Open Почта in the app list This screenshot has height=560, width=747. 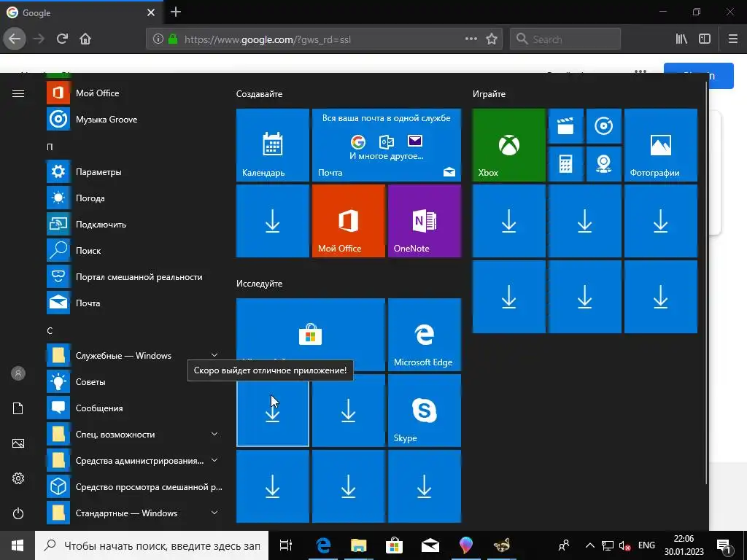(135, 303)
